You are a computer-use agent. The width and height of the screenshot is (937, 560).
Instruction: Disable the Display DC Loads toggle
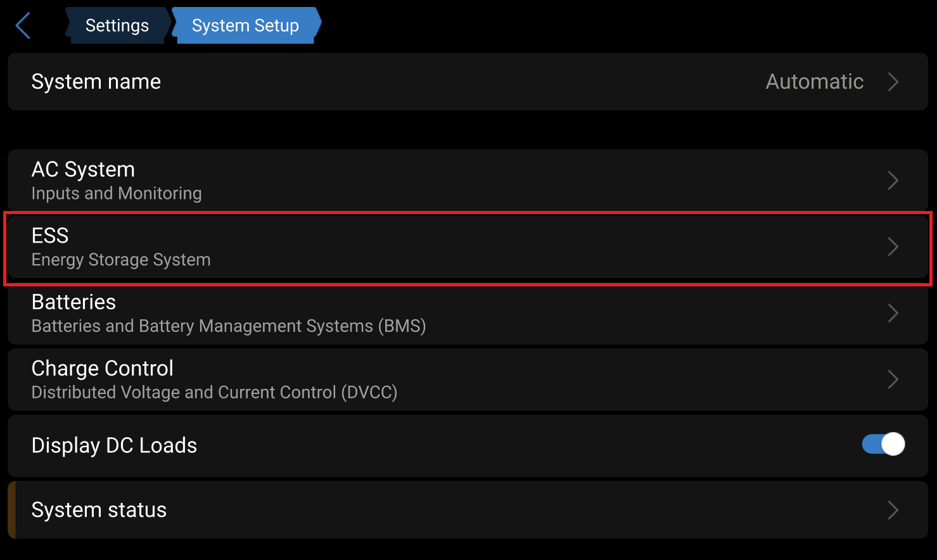pos(883,444)
